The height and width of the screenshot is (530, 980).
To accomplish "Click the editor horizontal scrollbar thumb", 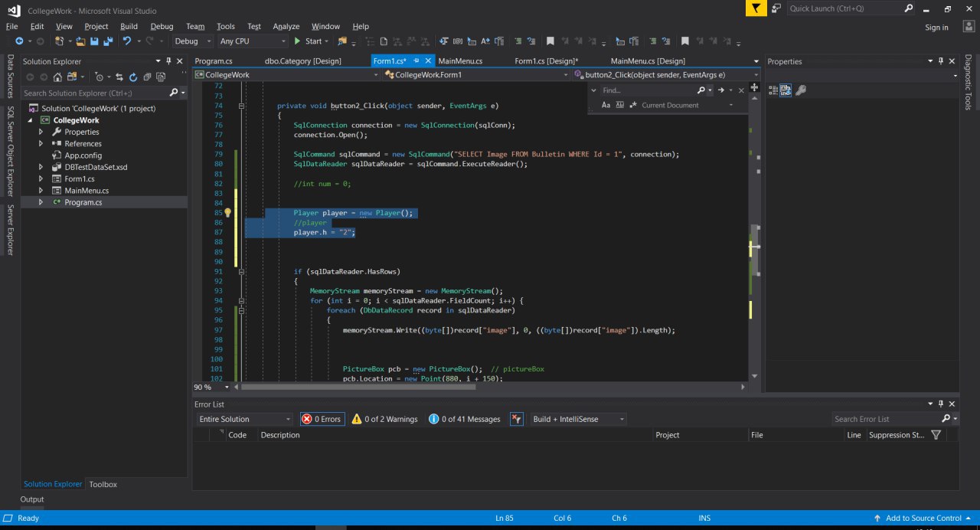I will (x=358, y=388).
